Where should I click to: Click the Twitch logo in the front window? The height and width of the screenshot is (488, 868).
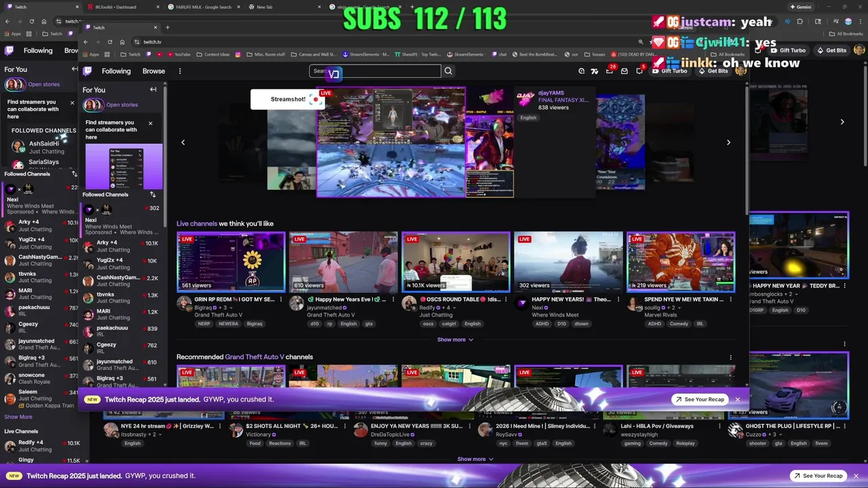pos(87,71)
